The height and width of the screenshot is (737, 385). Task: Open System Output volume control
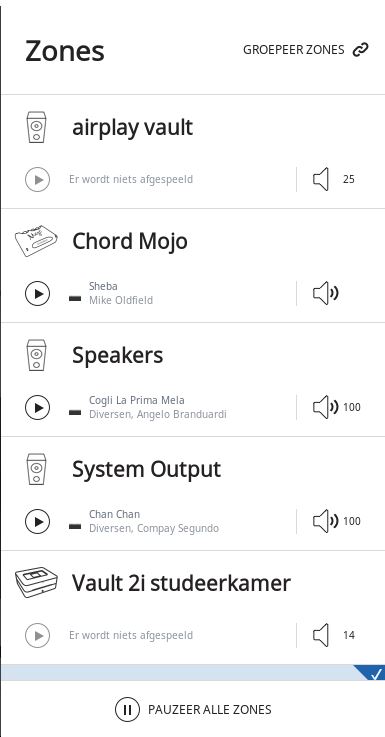click(337, 521)
